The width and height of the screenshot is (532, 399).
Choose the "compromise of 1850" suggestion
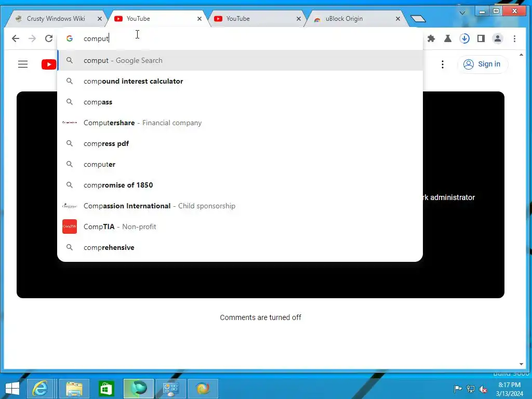pos(240,185)
